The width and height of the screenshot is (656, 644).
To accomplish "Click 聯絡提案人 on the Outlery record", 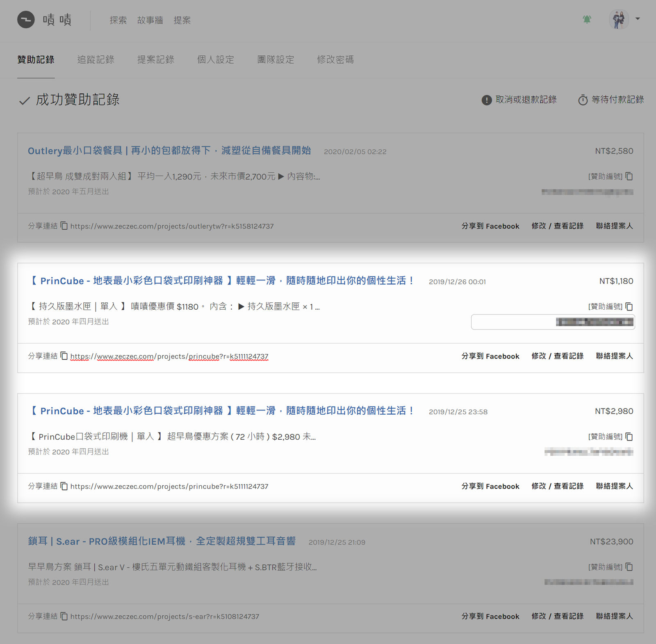I will [614, 226].
